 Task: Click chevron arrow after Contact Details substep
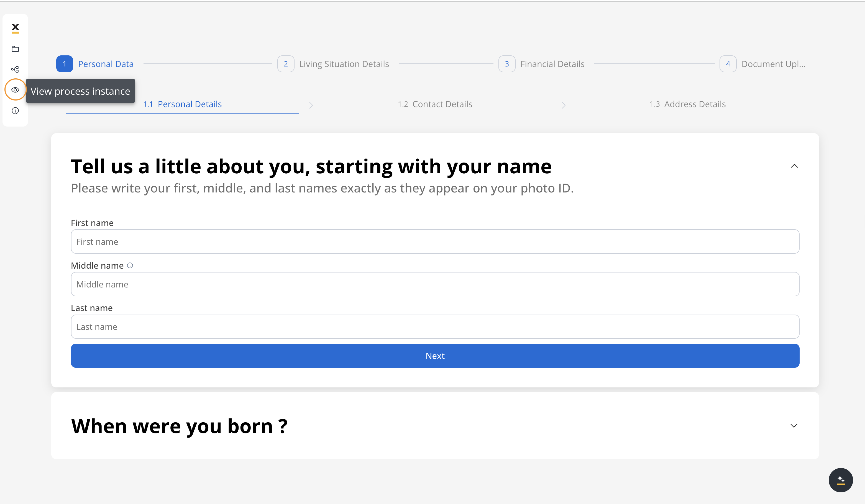click(563, 105)
